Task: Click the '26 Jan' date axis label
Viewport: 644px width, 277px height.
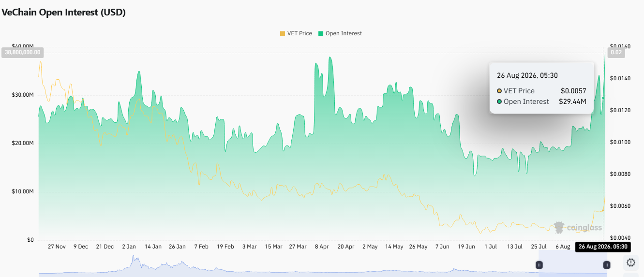Action: coord(177,247)
